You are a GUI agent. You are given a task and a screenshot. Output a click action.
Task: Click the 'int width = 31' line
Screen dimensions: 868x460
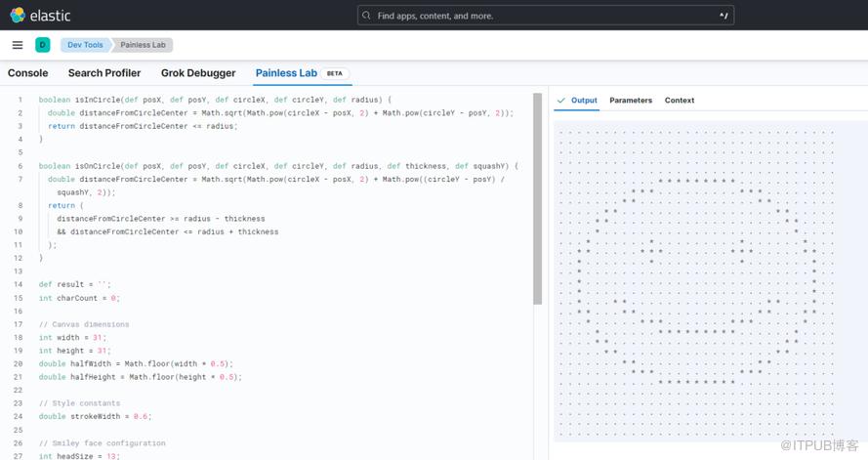[72, 338]
